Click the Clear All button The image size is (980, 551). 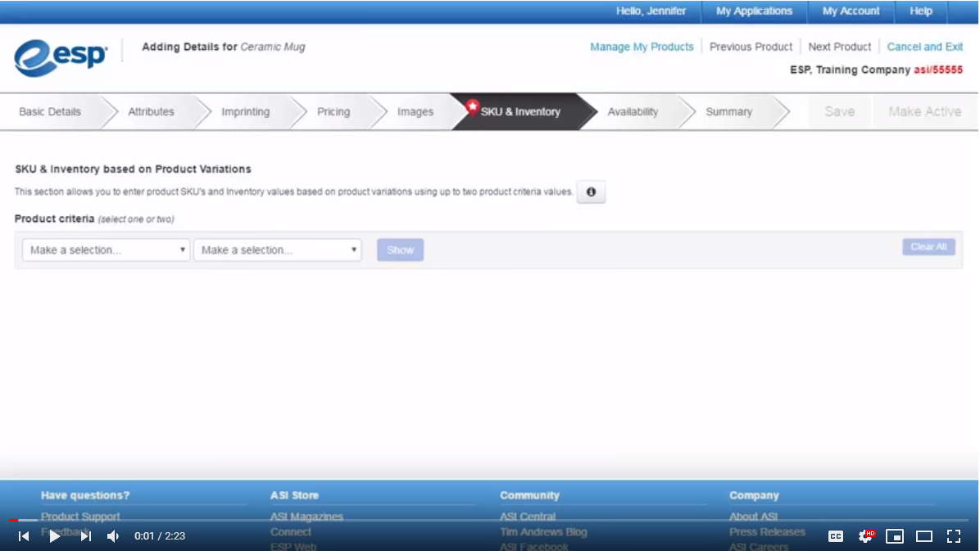(x=928, y=246)
